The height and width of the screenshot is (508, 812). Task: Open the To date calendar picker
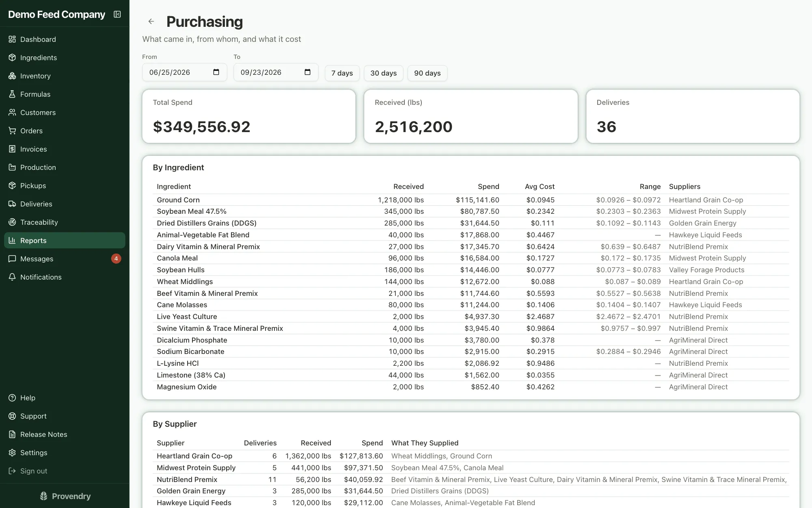point(307,72)
